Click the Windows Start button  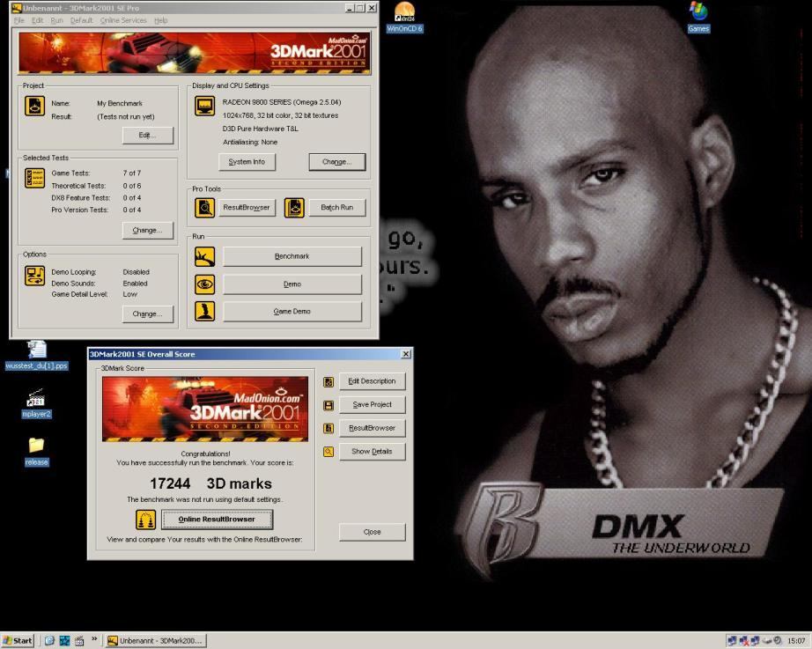pos(18,641)
